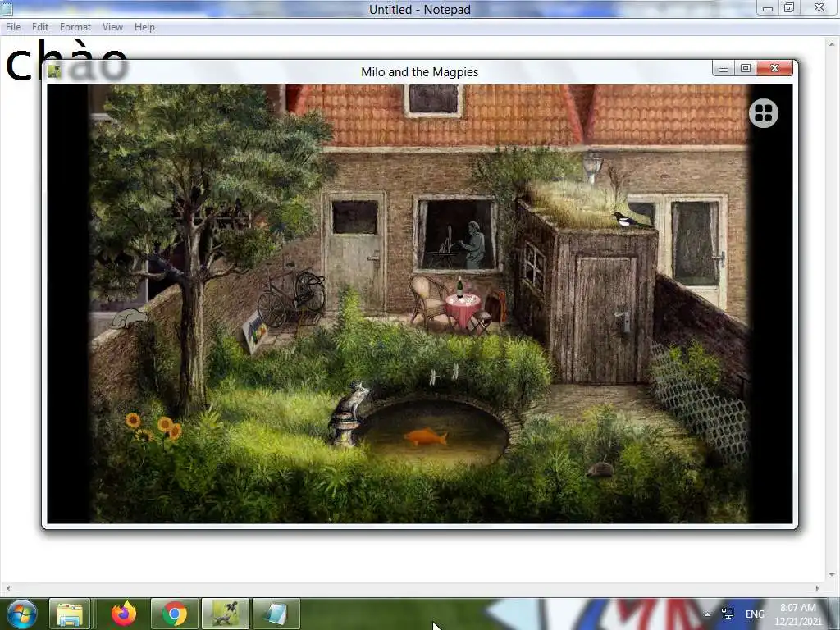Click Notepad vertical scrollbar down arrow
This screenshot has width=840, height=630.
(832, 575)
